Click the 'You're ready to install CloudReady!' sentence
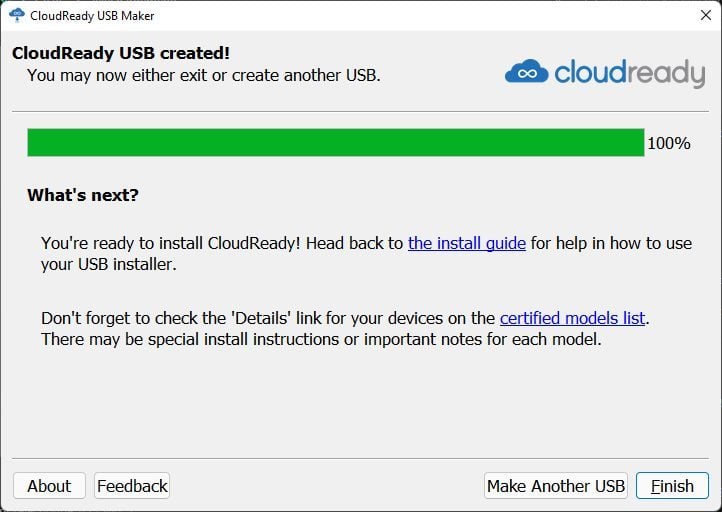 point(170,243)
